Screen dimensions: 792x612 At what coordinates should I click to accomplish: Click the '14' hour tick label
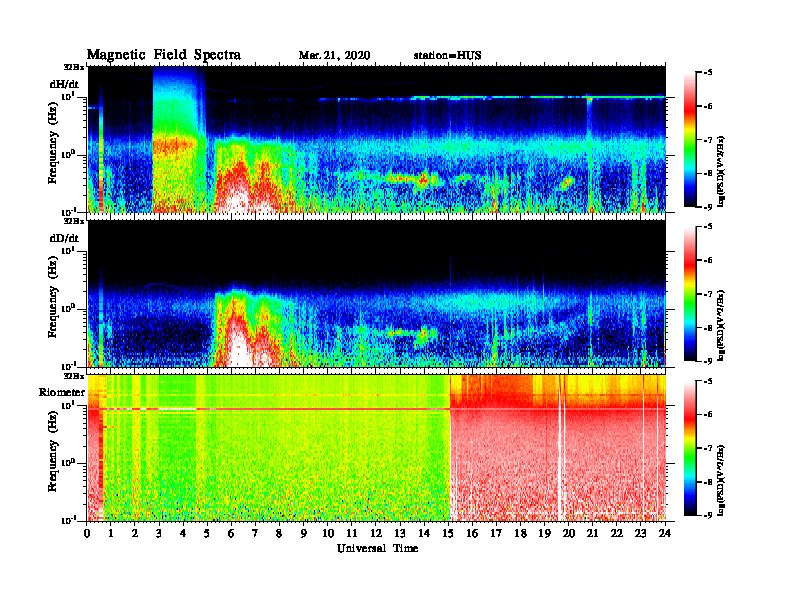coord(424,534)
